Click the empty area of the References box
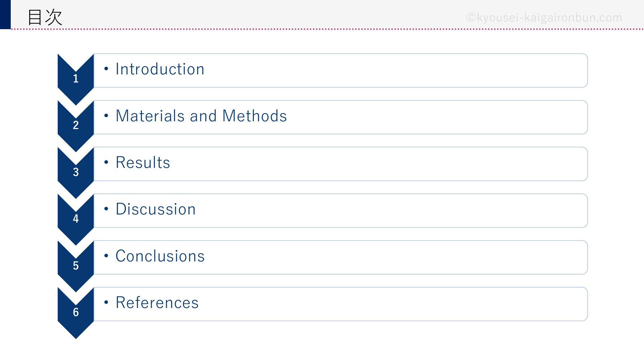644x362 pixels. pyautogui.click(x=392, y=304)
